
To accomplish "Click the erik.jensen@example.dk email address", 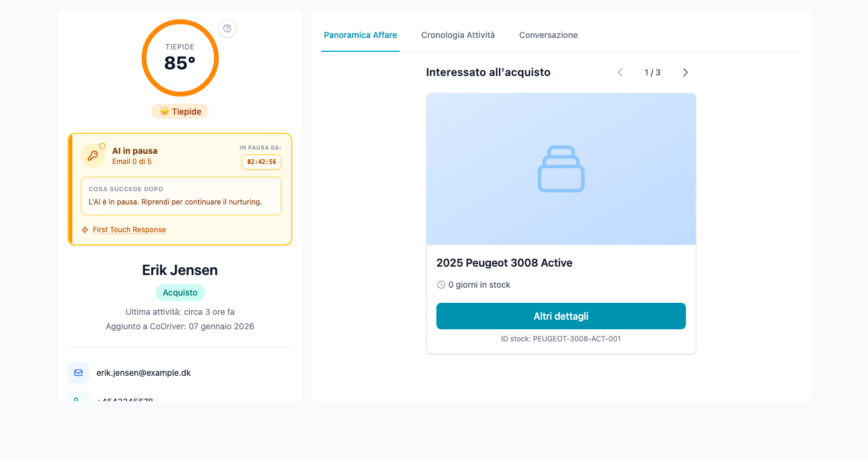I will point(143,373).
